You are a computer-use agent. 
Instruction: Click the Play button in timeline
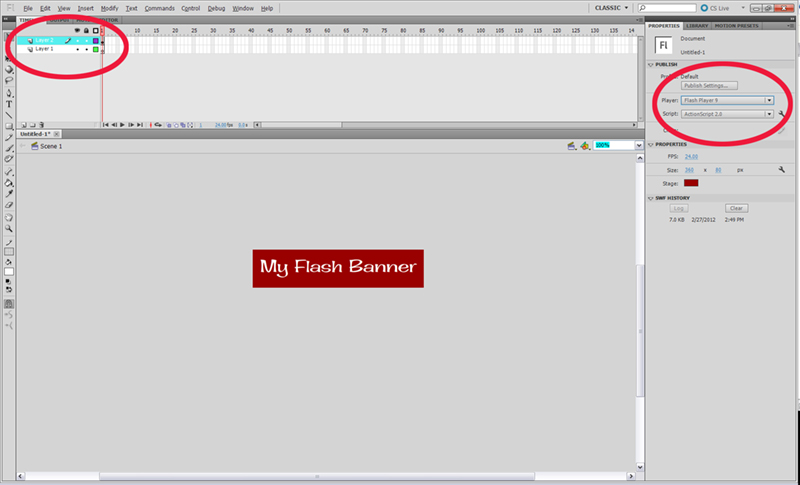(122, 125)
